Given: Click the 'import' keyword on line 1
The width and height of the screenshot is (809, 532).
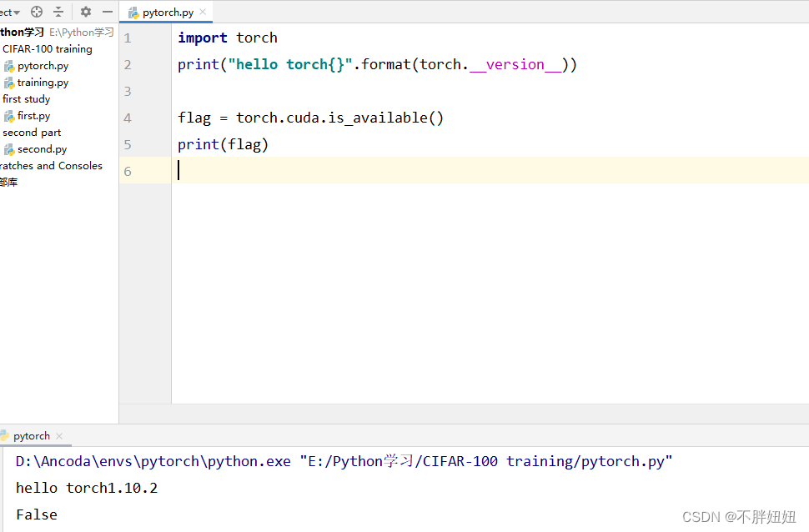Looking at the screenshot, I should (x=202, y=38).
